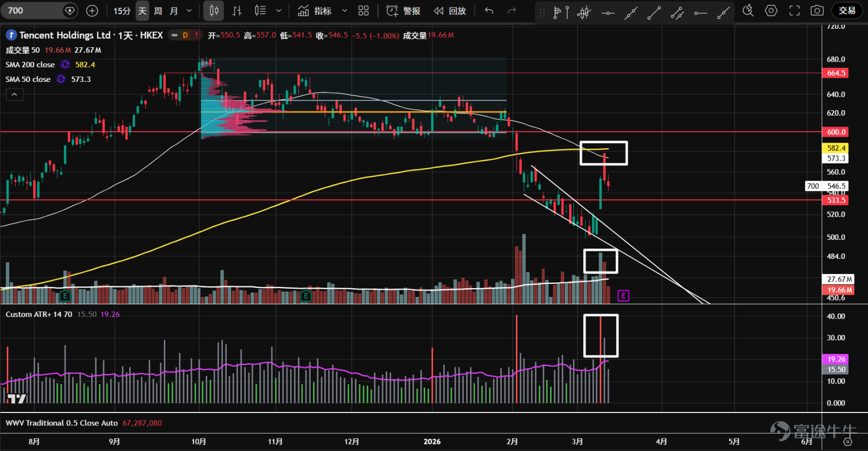Click the Tencent Holdings Ltd symbol title
The image size is (868, 451).
tap(65, 35)
